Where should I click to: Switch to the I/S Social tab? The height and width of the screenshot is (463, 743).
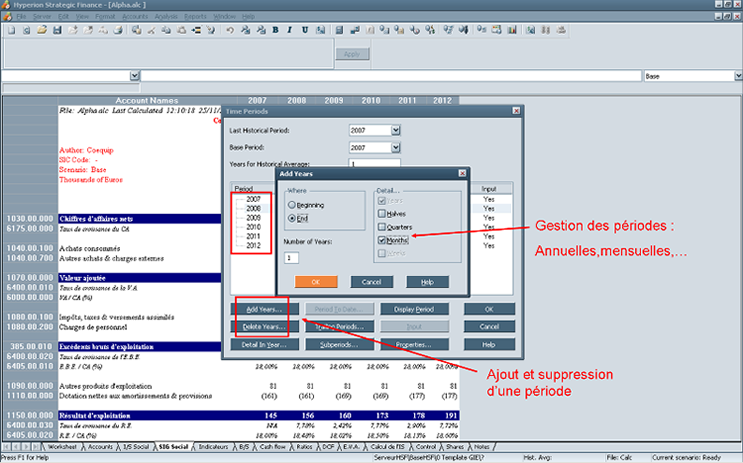[x=136, y=447]
